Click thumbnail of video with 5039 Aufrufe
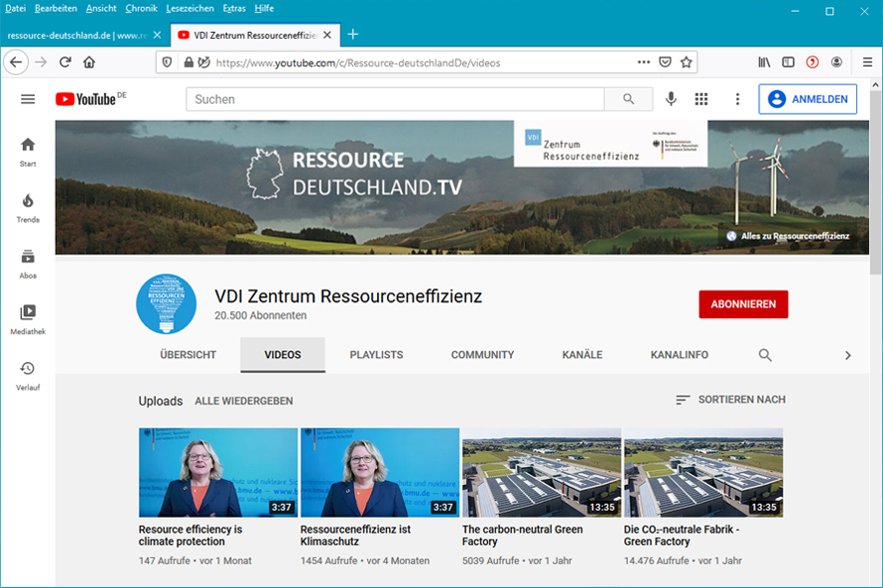Image resolution: width=883 pixels, height=588 pixels. [x=542, y=473]
